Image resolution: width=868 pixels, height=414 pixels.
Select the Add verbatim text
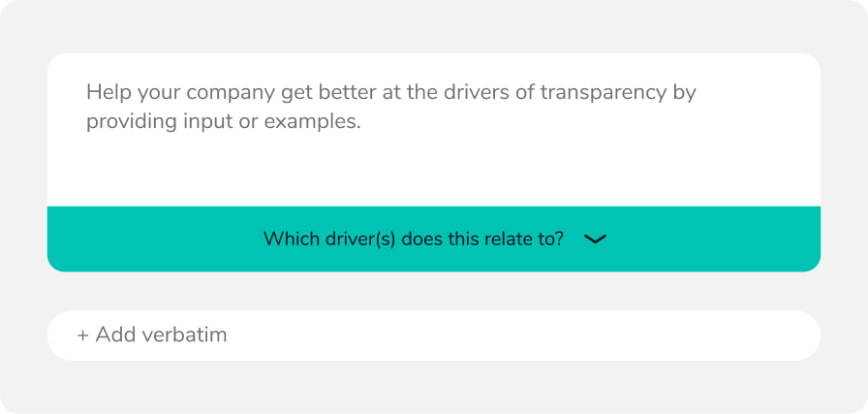(x=161, y=335)
